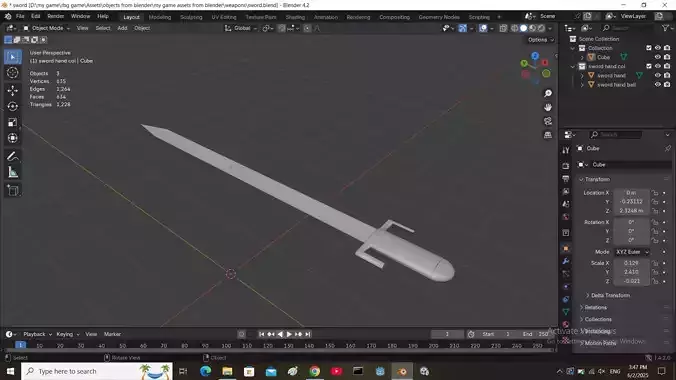Uncheck Collection exclude checkbox
Viewport: 676px width, 380px height.
[649, 48]
